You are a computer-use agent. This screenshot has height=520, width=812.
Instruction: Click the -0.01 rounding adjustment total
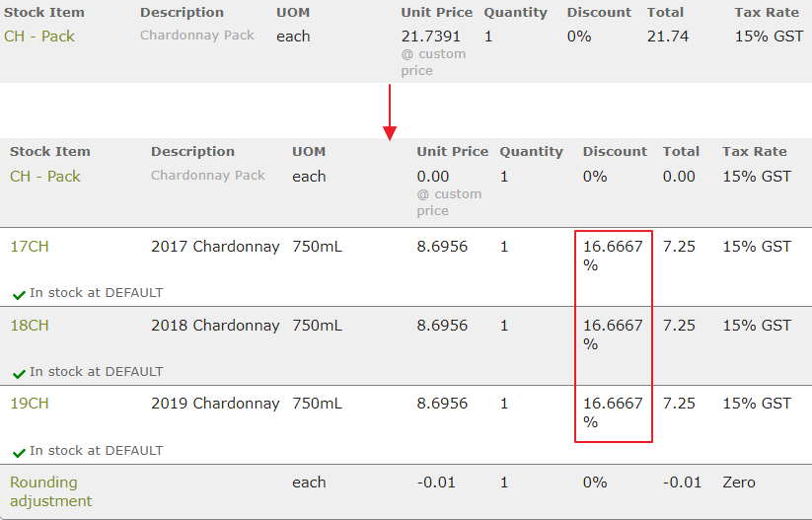pos(682,483)
